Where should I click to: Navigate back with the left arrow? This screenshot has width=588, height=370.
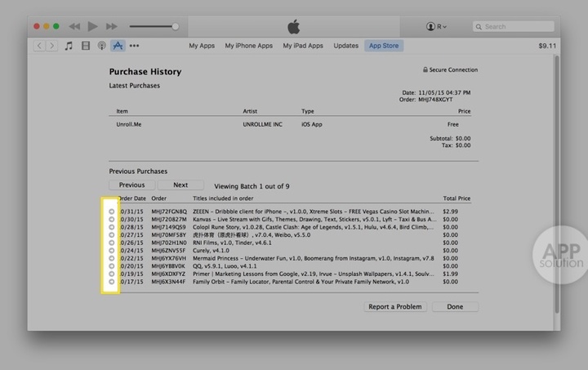[x=40, y=46]
